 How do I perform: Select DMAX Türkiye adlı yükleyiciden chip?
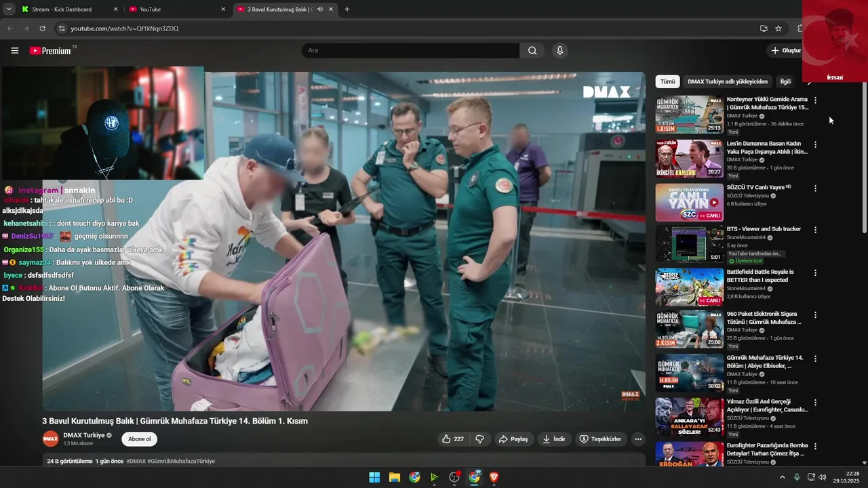coord(728,81)
